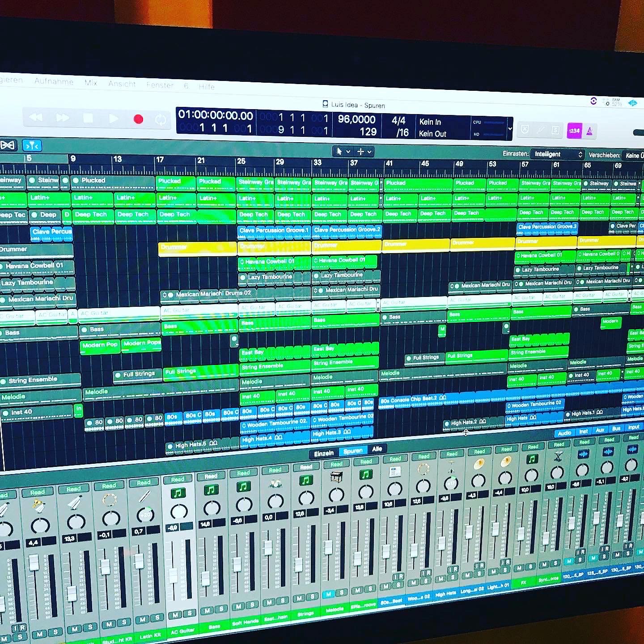This screenshot has width=644, height=644.
Task: Select the Einzeln mixer view
Action: [x=324, y=453]
